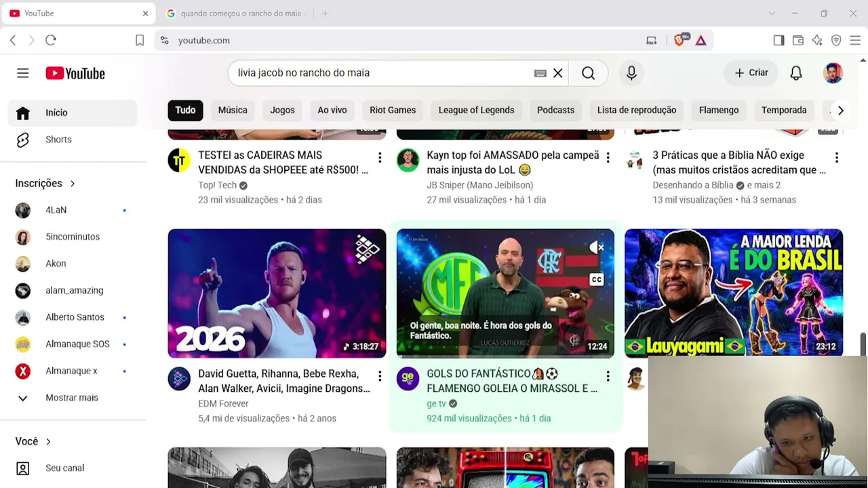868x488 pixels.
Task: Click the magnifier search button
Action: point(588,73)
